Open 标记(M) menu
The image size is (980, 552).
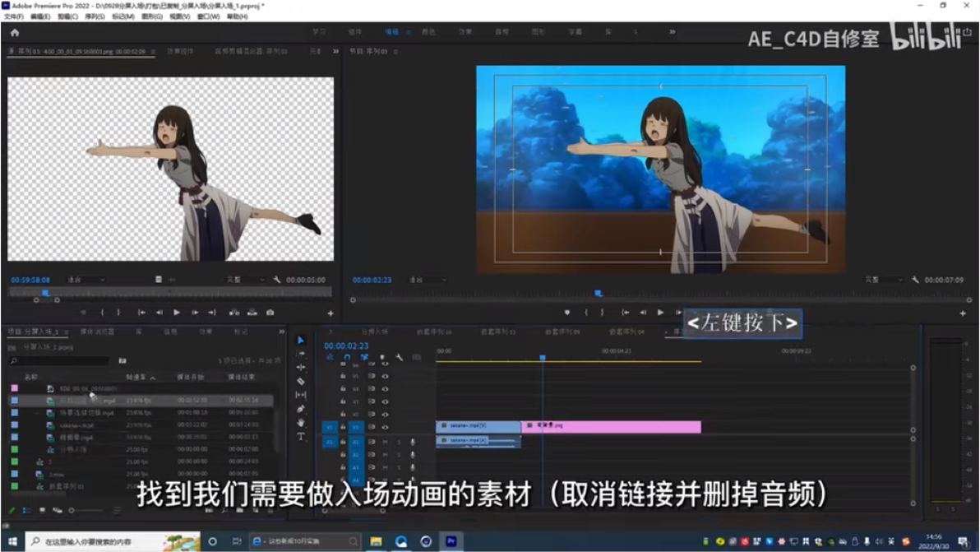click(x=123, y=16)
